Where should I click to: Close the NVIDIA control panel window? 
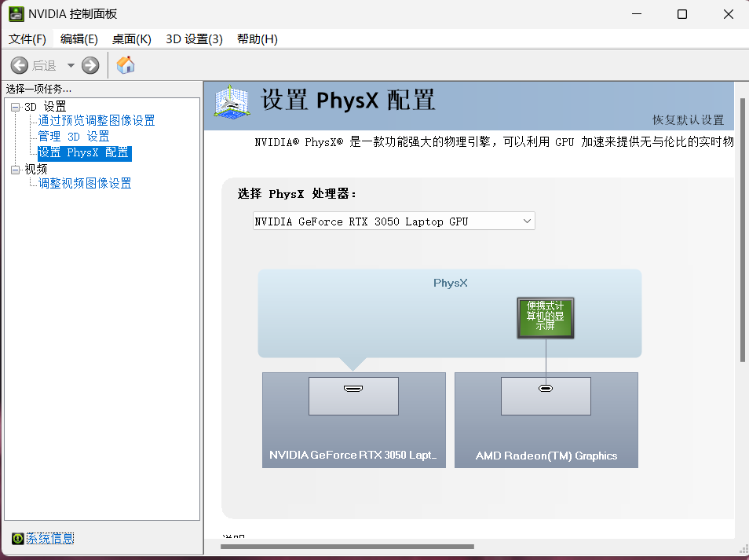pyautogui.click(x=728, y=14)
